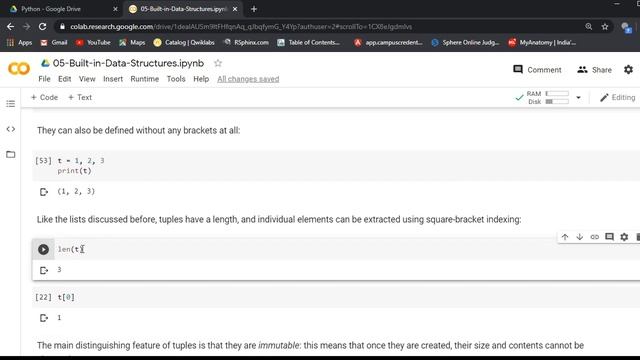Click All changes saved link
640x360 pixels.
click(248, 79)
